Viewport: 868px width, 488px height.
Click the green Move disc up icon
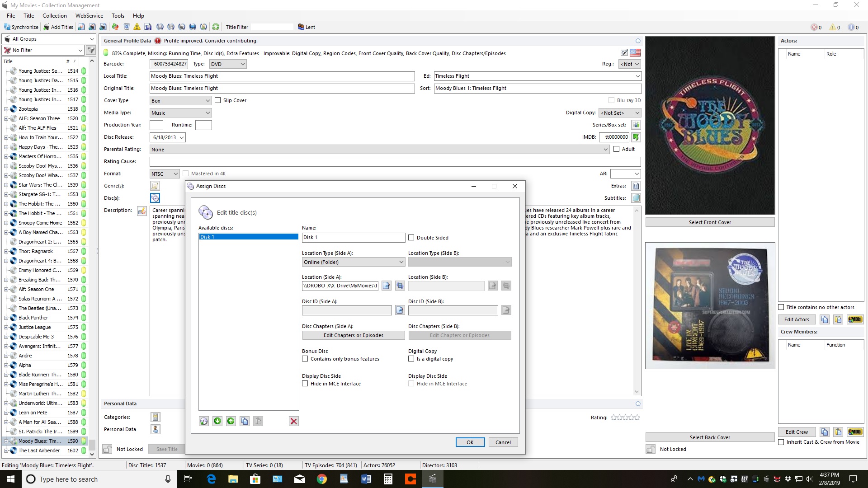(x=231, y=421)
